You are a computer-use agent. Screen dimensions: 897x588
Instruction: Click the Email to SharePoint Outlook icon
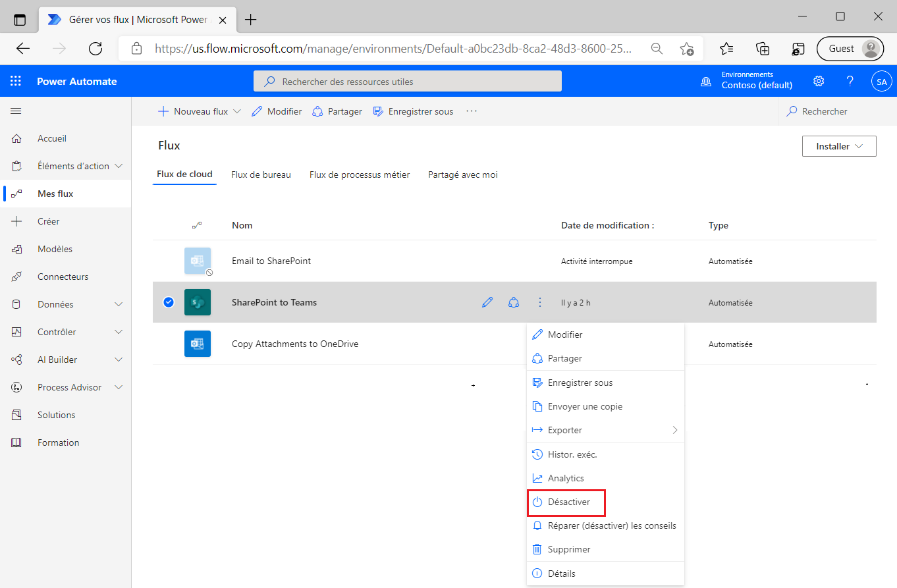pyautogui.click(x=198, y=261)
